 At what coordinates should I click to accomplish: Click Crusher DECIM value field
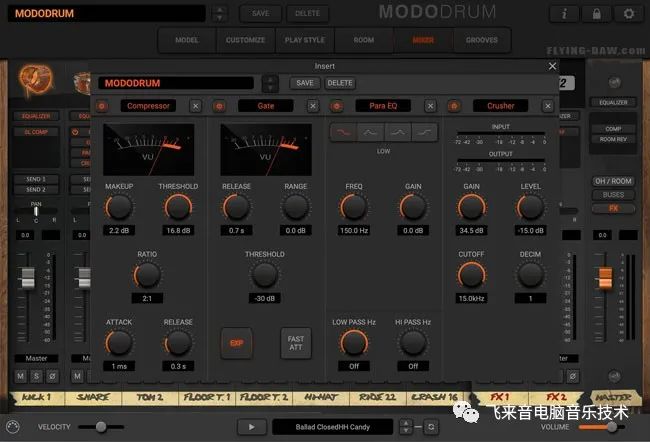tap(530, 299)
